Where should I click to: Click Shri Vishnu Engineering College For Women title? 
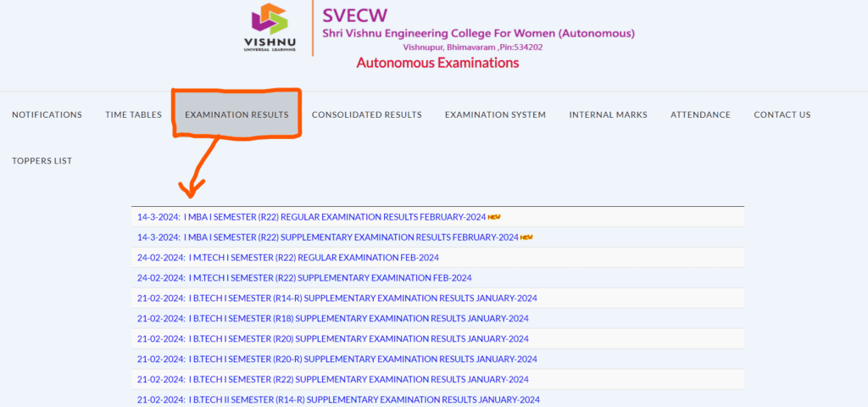(x=479, y=34)
